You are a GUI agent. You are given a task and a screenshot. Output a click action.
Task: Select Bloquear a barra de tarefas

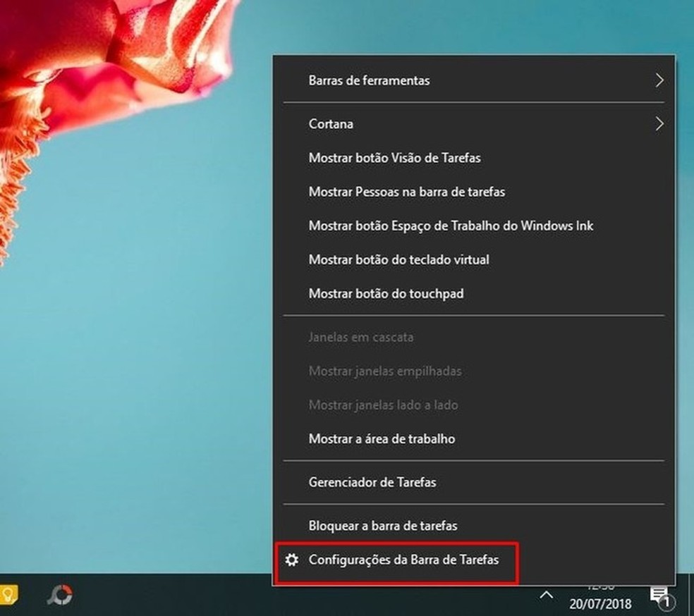[473, 526]
